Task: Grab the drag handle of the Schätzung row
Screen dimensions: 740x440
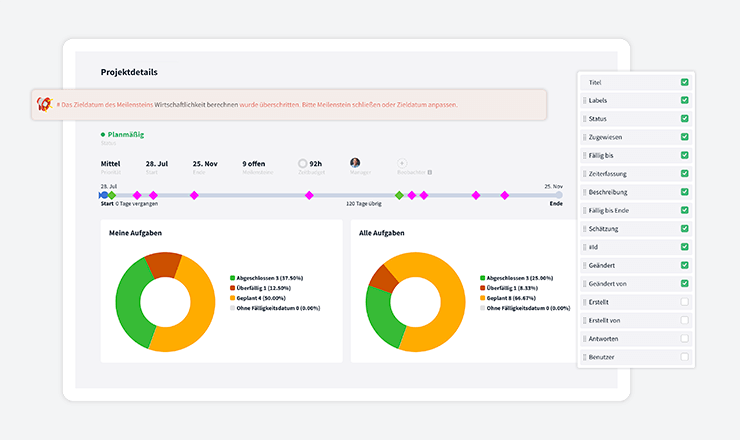Action: pos(584,228)
